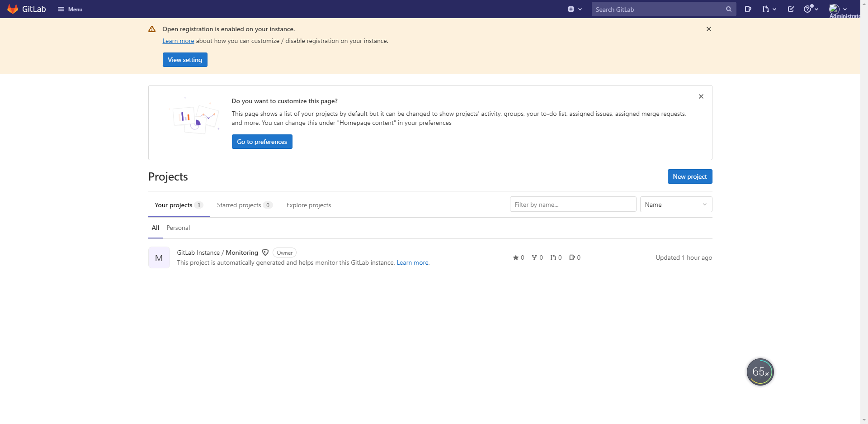
Task: Click the 65% progress indicator circle
Action: [x=760, y=372]
